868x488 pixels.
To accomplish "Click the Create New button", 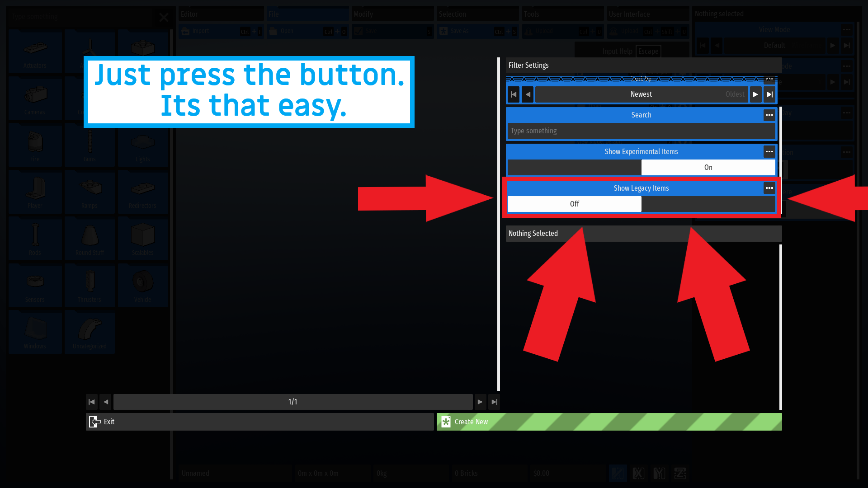I will click(x=609, y=422).
